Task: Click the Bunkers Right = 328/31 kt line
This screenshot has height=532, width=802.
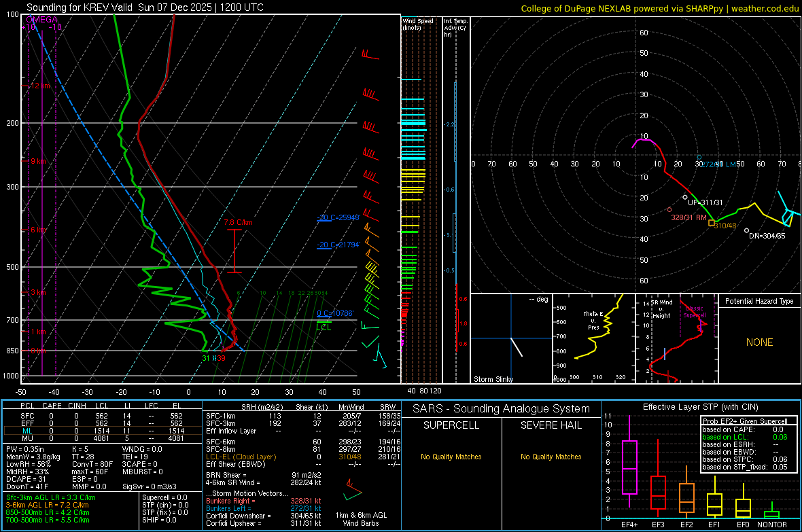Action: (x=264, y=501)
